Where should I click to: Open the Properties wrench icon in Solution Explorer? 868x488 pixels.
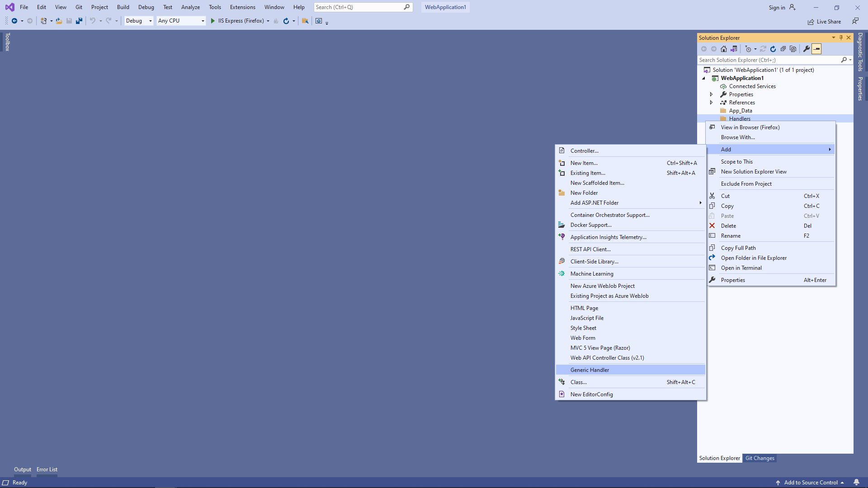tap(807, 49)
